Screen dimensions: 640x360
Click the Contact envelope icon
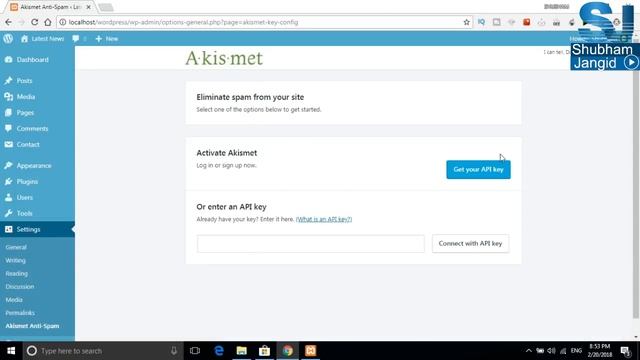[9, 144]
